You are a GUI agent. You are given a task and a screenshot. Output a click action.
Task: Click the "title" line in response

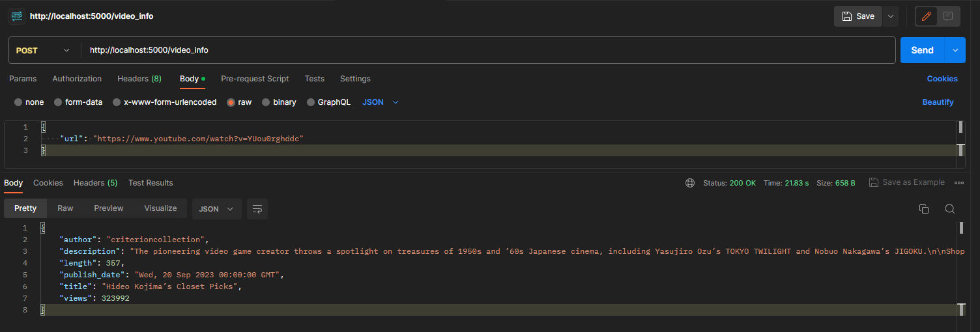[x=151, y=286]
